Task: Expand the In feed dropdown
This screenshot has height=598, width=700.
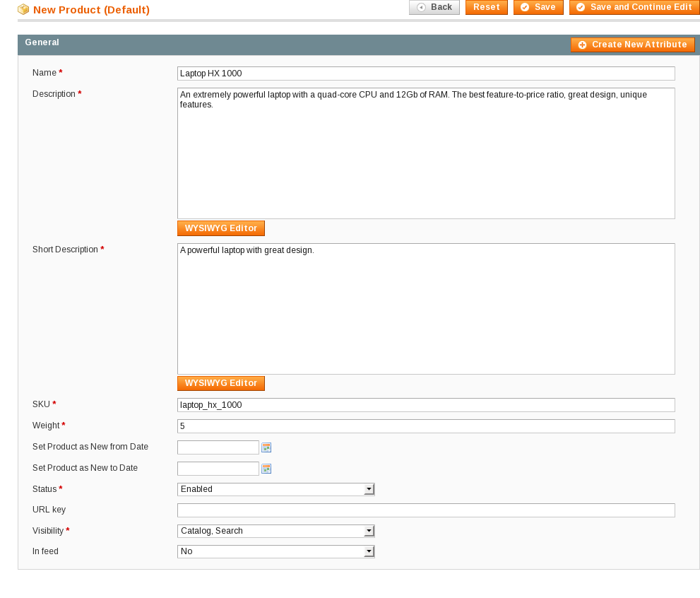Action: click(276, 551)
